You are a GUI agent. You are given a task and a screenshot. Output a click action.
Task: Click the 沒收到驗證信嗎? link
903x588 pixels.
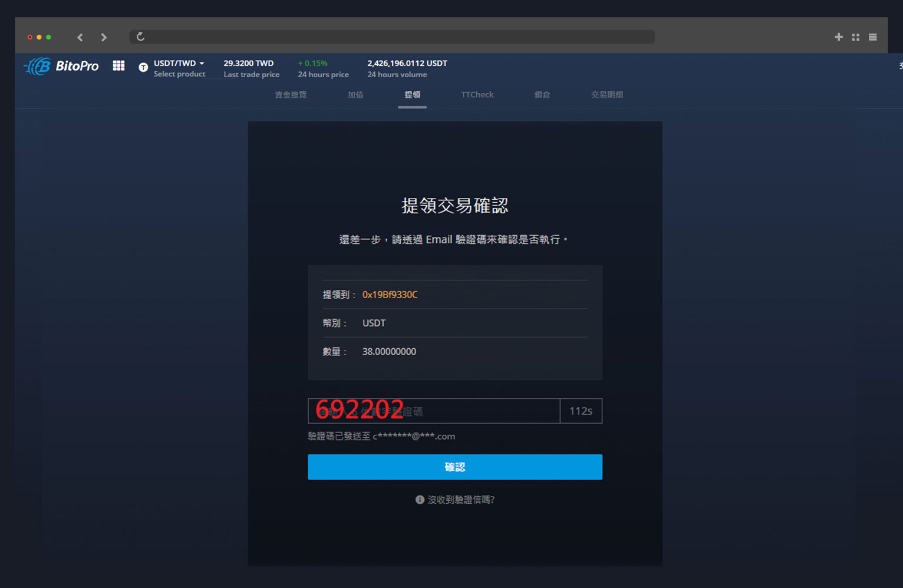click(x=460, y=500)
